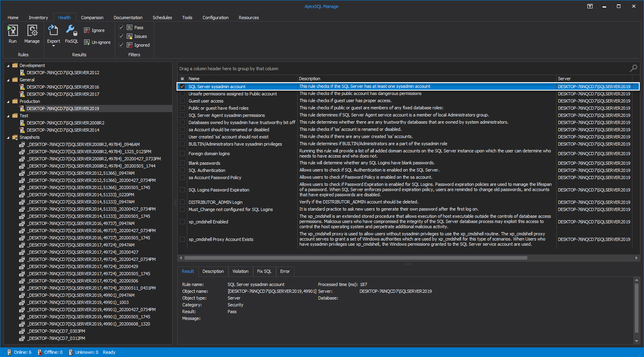Image resolution: width=644 pixels, height=357 pixels.
Task: Click the General folder icon
Action: pos(15,80)
